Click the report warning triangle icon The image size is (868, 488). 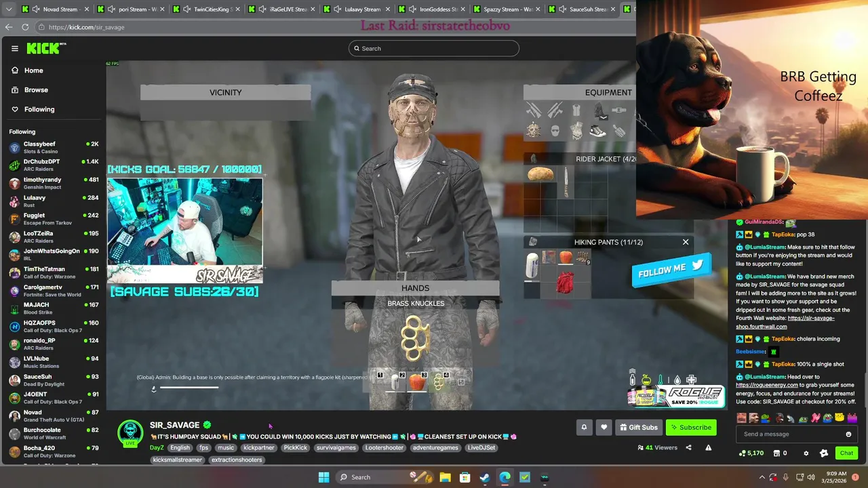click(708, 447)
